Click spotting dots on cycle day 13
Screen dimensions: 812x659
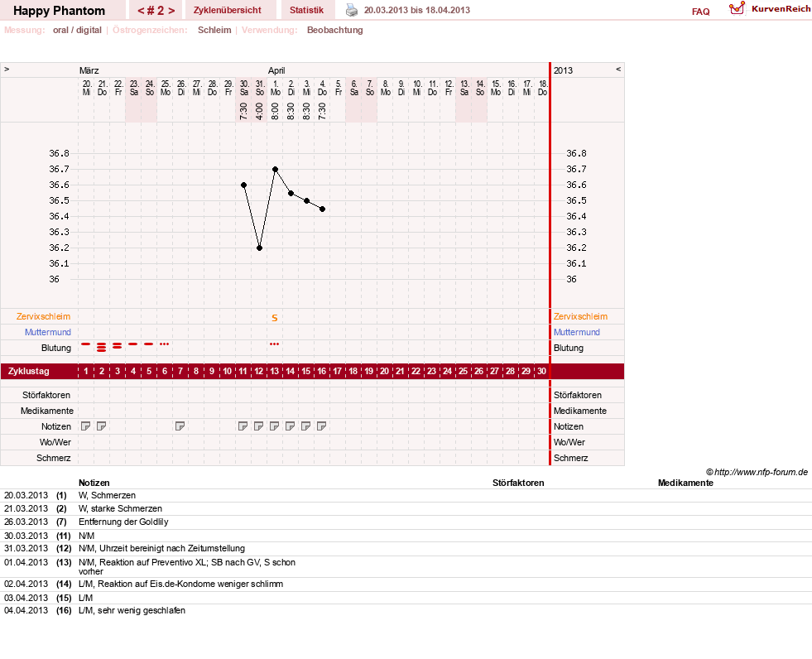[275, 344]
